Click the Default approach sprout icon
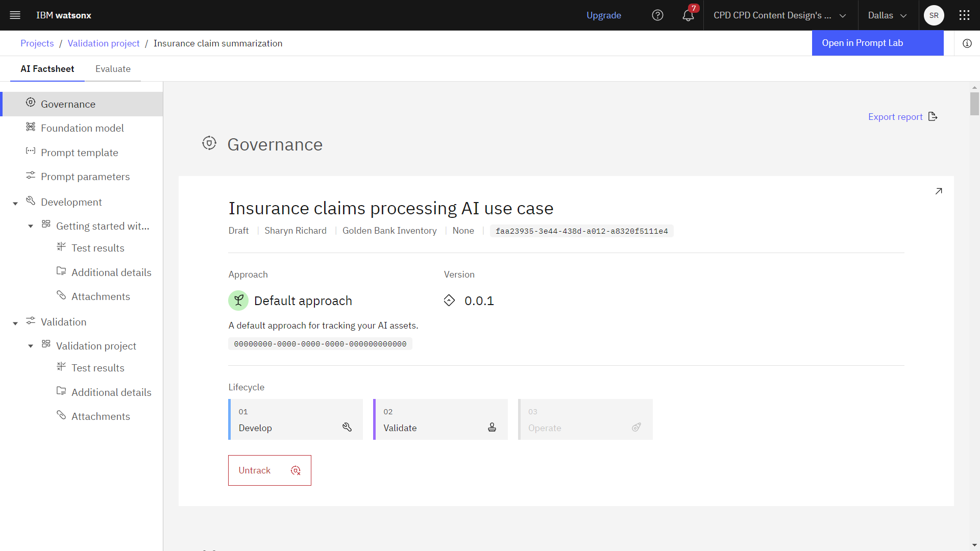The image size is (980, 551). [x=238, y=300]
